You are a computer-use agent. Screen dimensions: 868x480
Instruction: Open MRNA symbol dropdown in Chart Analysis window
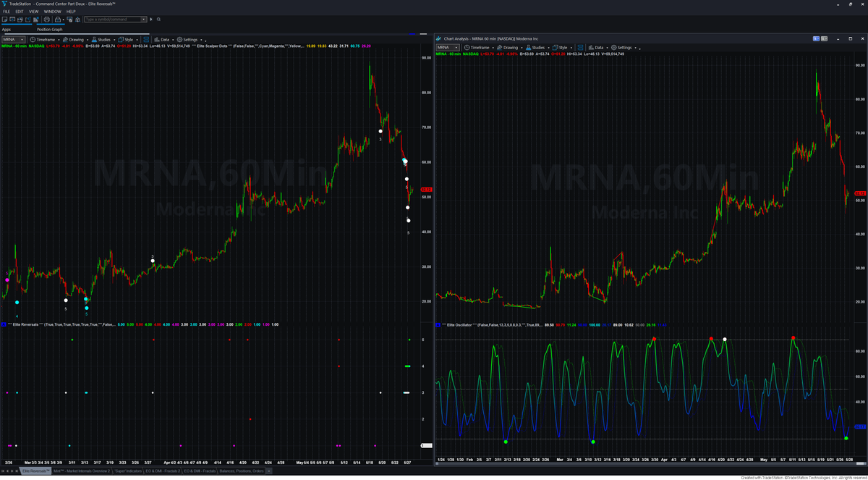pos(456,47)
